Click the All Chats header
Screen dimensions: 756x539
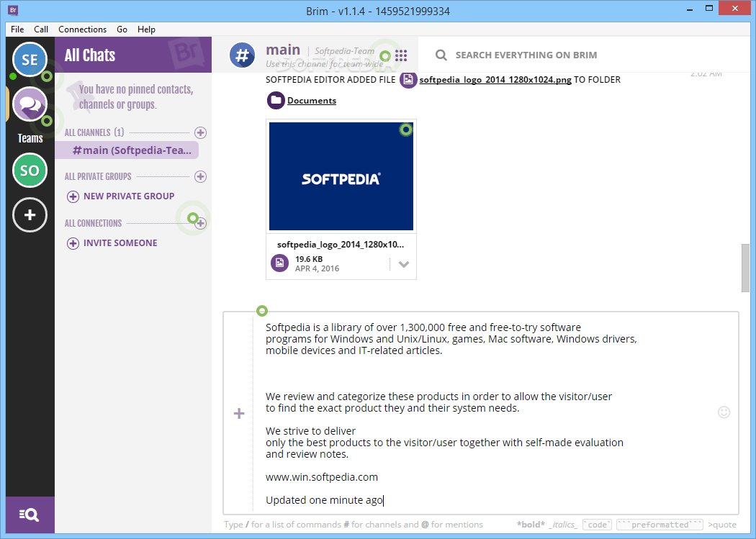coord(90,55)
